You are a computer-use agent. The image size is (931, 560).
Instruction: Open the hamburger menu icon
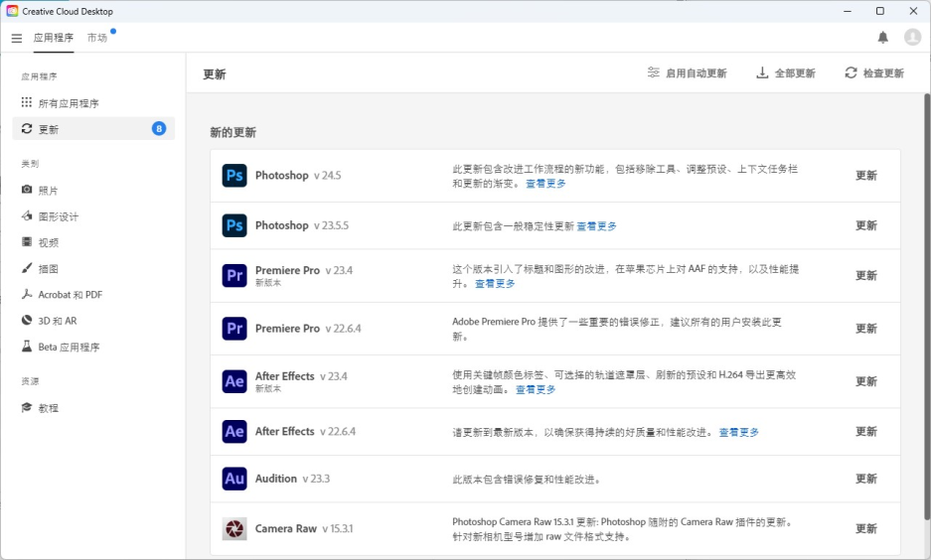tap(16, 38)
